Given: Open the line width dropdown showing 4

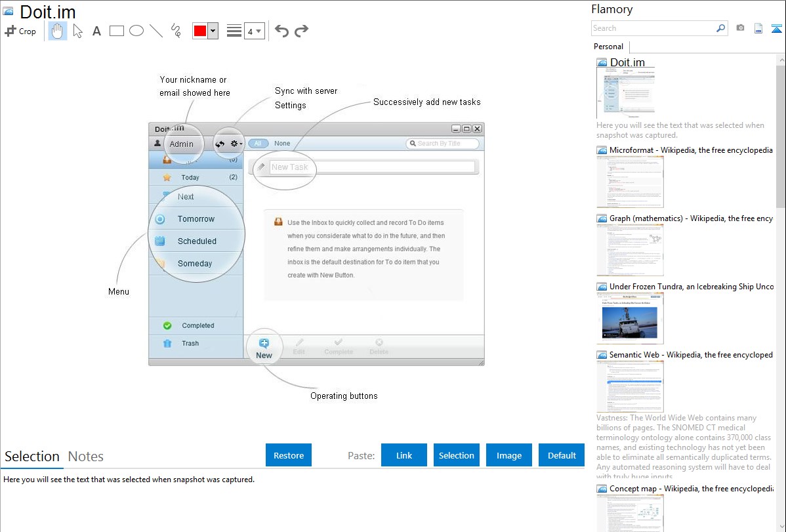Looking at the screenshot, I should point(254,31).
